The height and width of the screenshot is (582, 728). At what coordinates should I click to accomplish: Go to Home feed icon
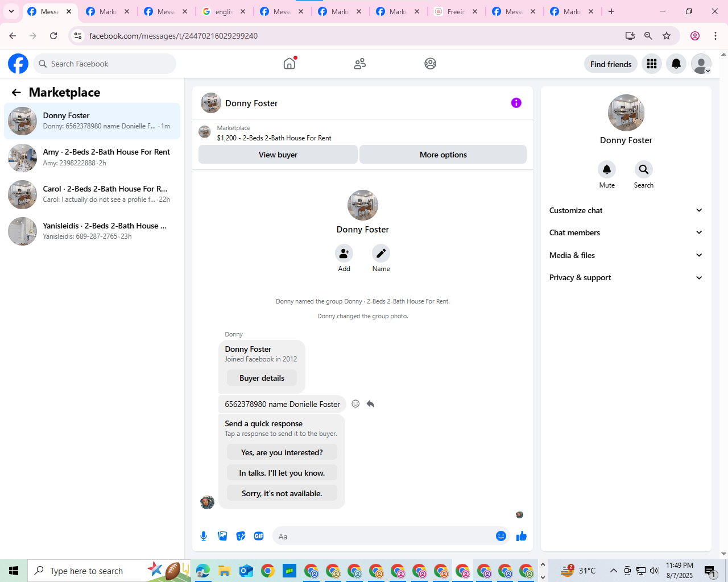[289, 64]
